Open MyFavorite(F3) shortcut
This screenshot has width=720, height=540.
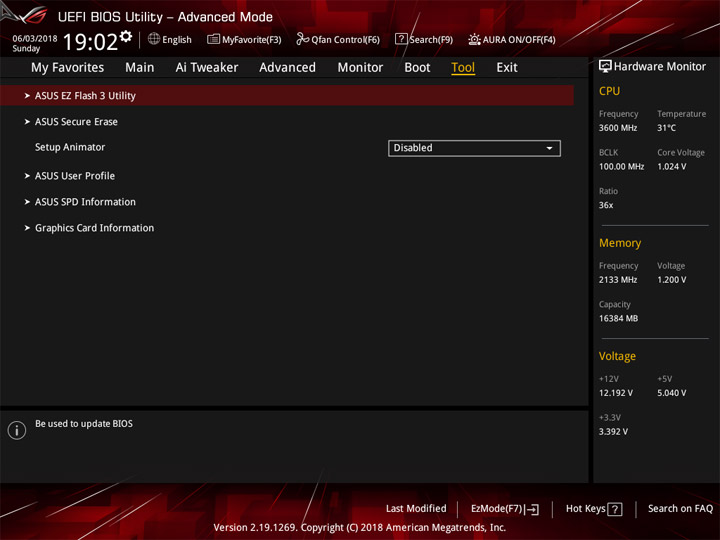coord(244,39)
